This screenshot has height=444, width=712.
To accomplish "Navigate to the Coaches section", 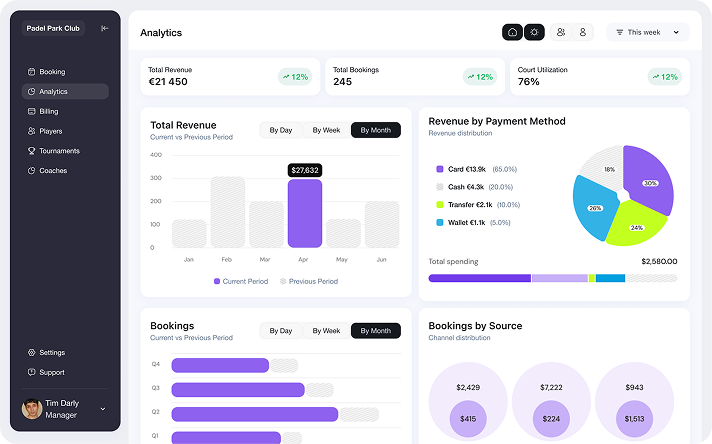I will [53, 171].
